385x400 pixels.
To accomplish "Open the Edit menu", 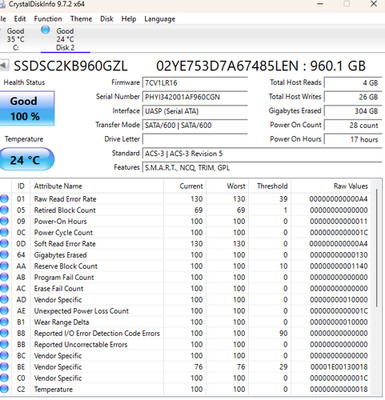I will (20, 19).
